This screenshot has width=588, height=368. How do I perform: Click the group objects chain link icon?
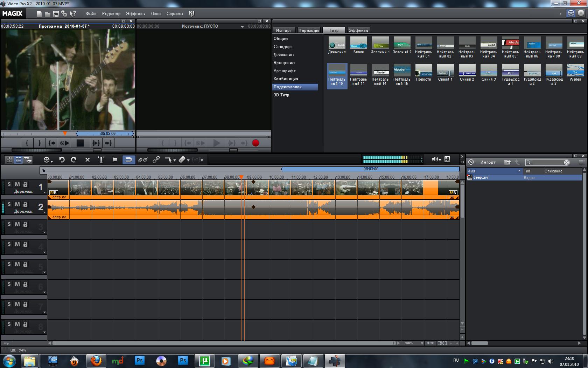coord(156,160)
